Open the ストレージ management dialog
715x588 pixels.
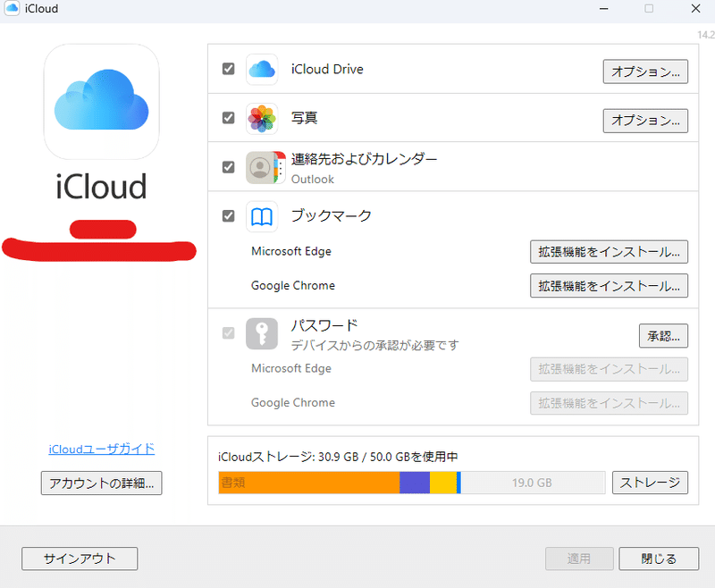pos(650,483)
